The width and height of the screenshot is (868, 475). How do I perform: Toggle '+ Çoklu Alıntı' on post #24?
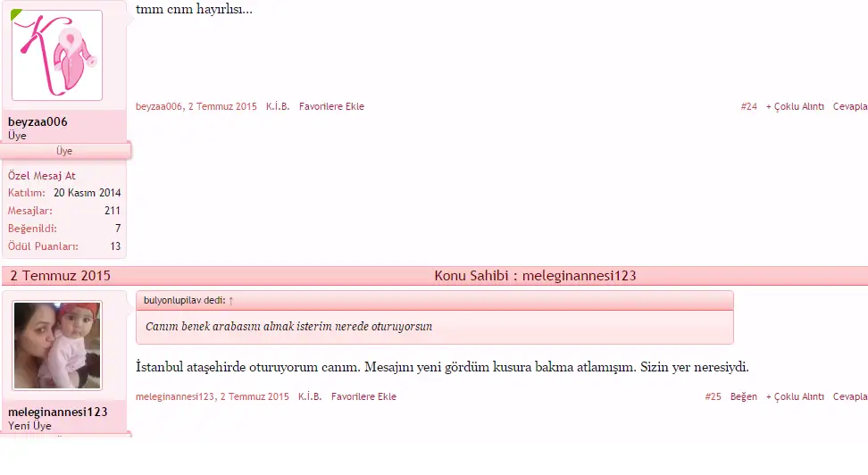[795, 106]
